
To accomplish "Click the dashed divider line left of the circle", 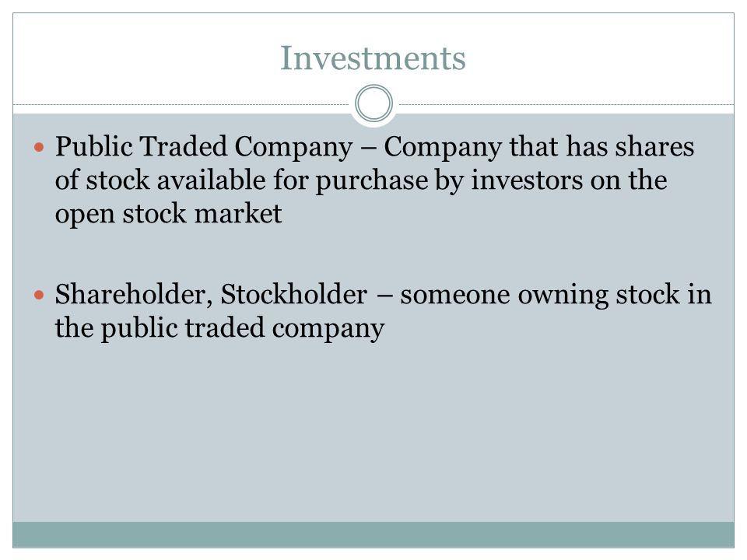I will (181, 104).
